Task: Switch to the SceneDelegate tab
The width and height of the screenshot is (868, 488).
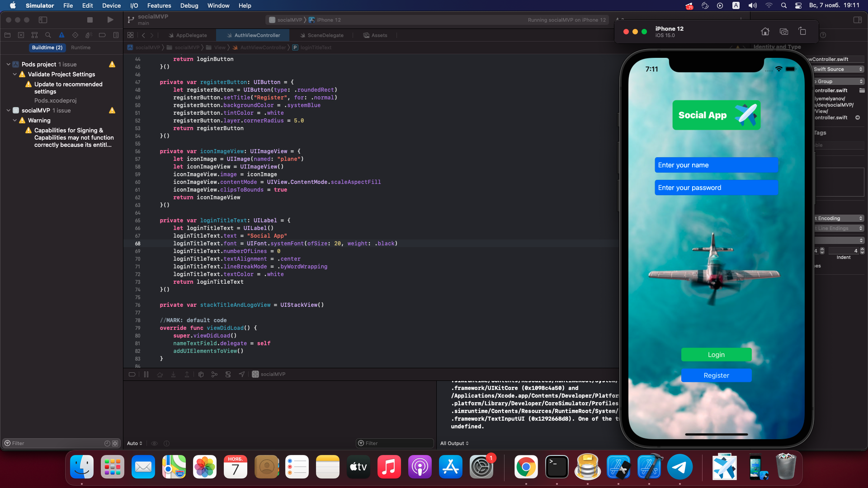Action: (x=321, y=35)
